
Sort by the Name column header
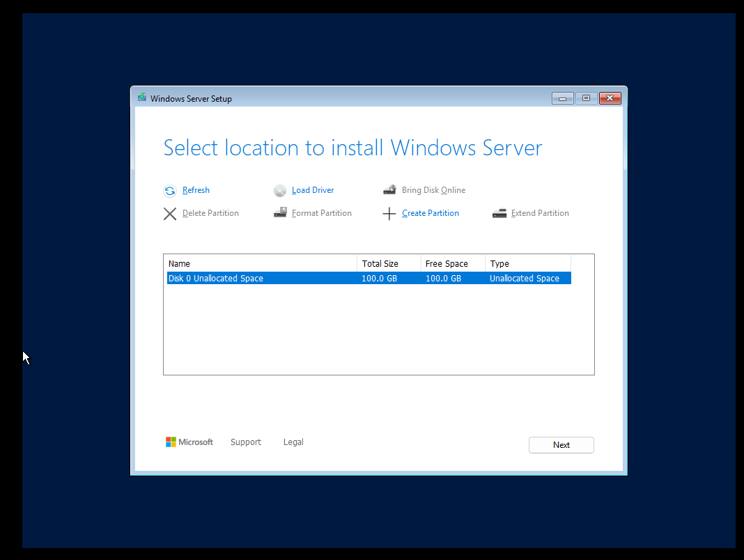coord(261,264)
